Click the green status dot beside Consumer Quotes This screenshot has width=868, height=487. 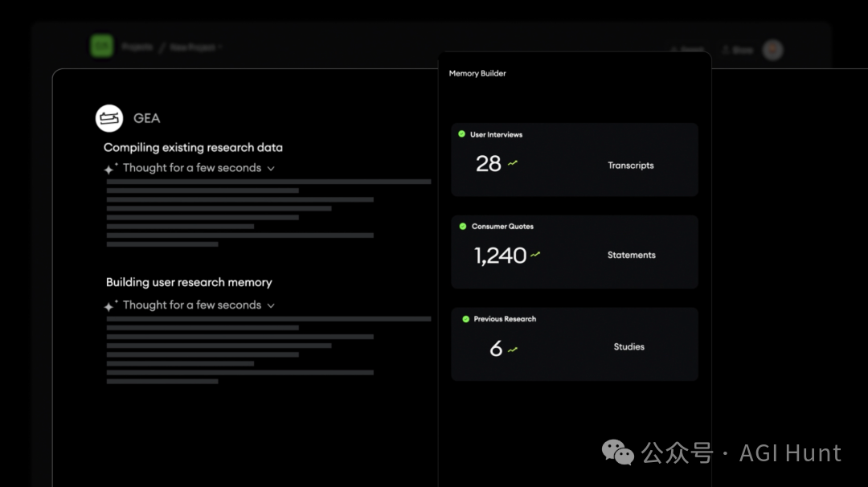[463, 227]
